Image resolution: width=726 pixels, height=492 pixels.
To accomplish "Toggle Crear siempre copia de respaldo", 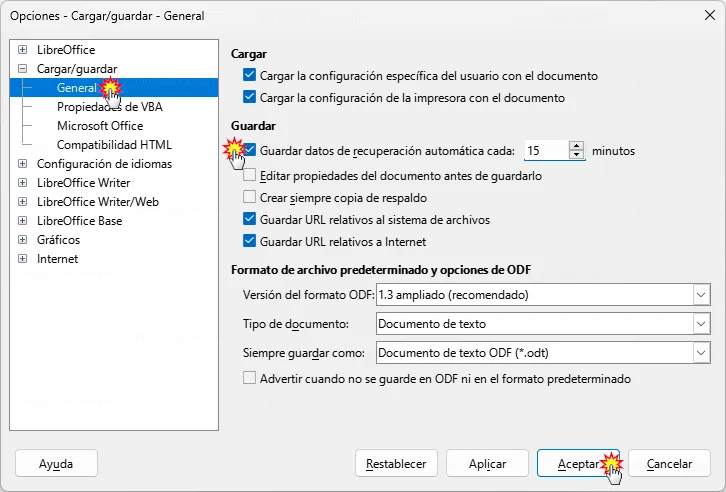I will point(250,197).
